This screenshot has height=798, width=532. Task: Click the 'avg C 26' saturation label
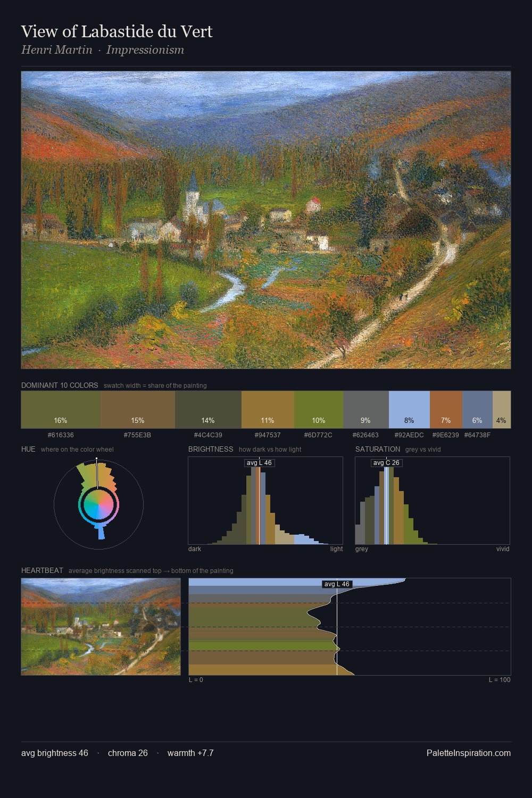point(386,463)
